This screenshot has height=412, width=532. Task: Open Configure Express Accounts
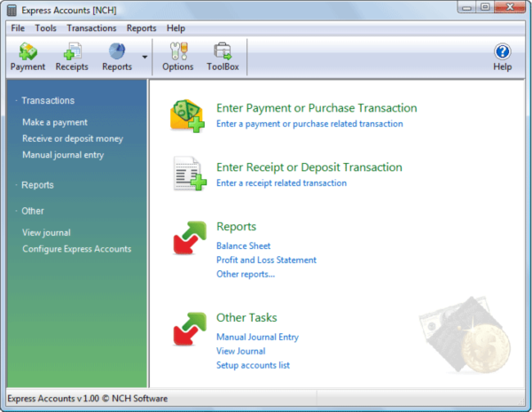76,249
